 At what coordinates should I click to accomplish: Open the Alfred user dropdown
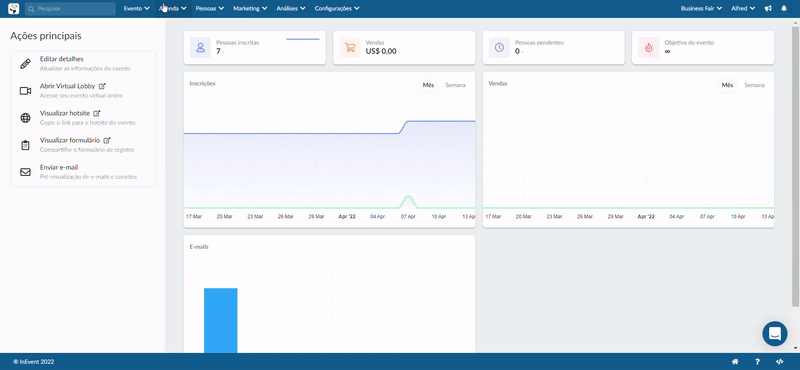pyautogui.click(x=743, y=9)
